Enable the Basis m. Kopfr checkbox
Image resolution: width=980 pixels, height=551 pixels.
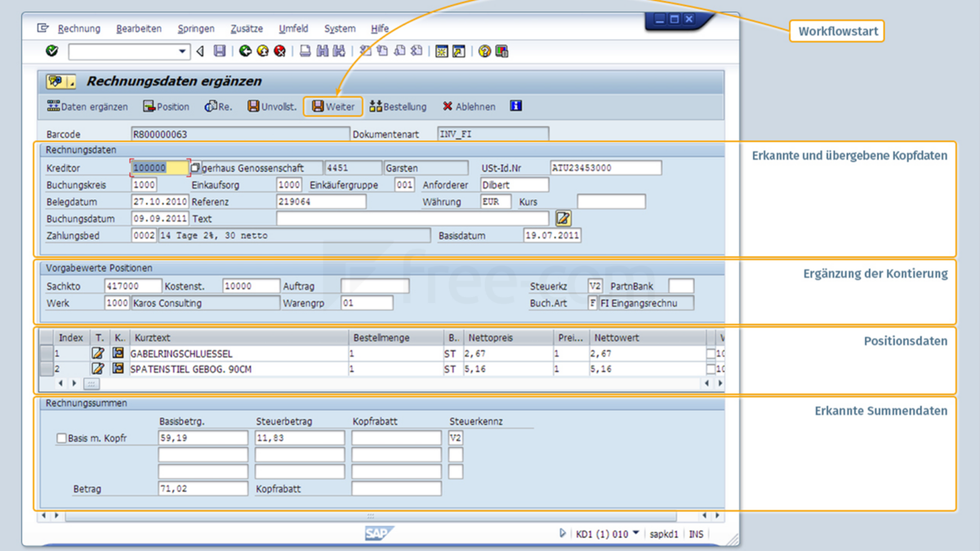point(61,438)
